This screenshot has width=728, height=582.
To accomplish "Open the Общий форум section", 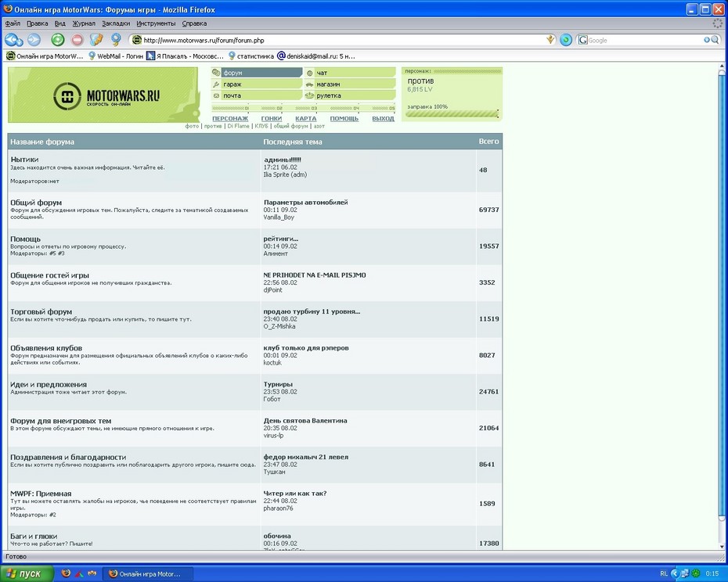I will coord(36,203).
